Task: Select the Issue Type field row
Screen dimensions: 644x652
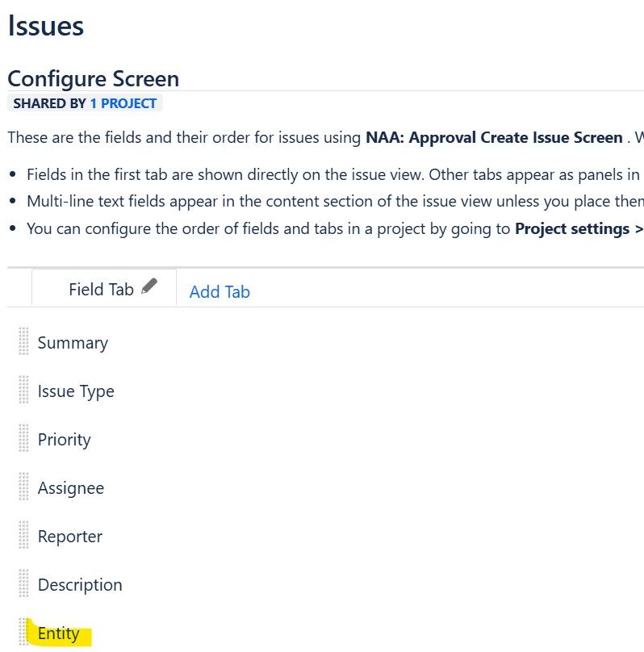Action: pos(76,391)
